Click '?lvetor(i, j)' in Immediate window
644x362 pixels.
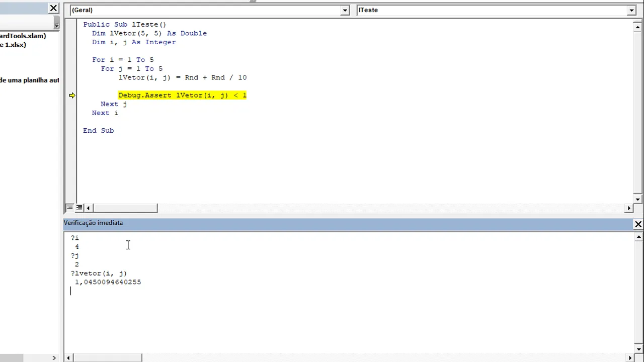click(x=99, y=273)
